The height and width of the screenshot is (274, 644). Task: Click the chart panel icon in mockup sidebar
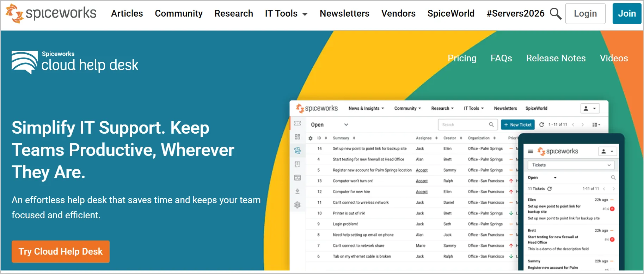pos(298,178)
